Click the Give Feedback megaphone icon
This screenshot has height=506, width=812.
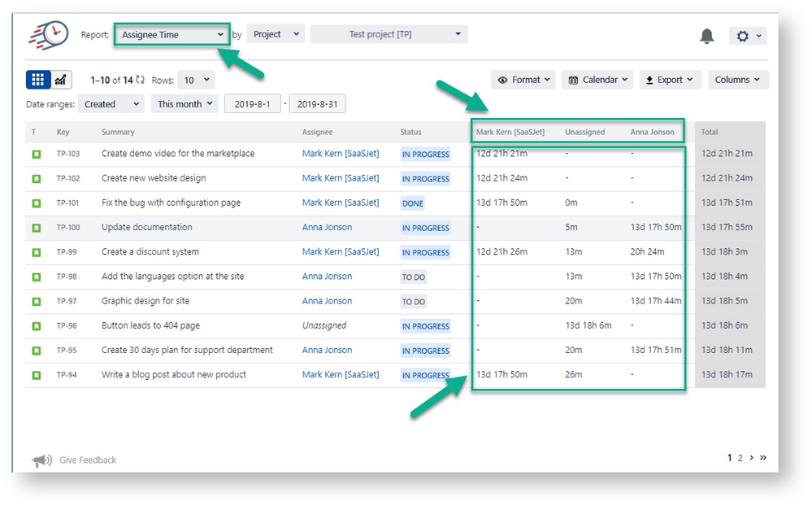tap(41, 460)
